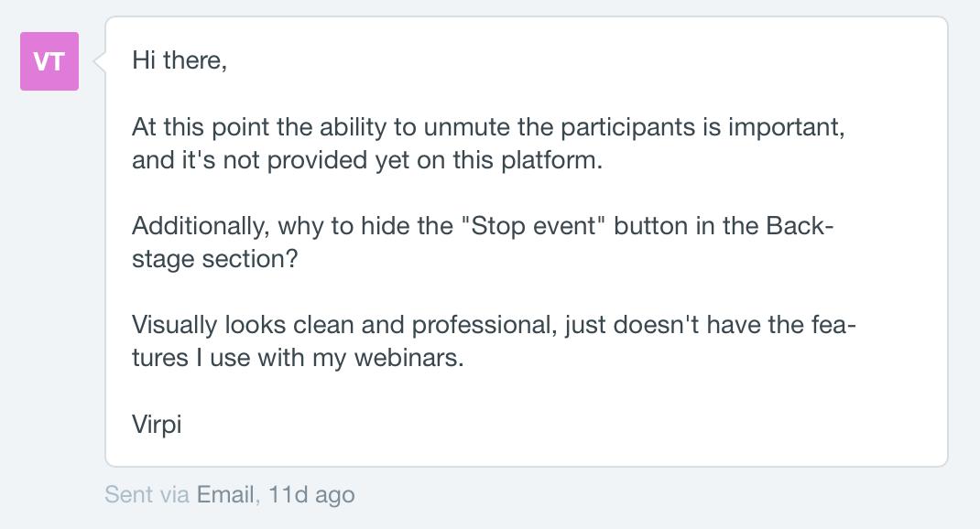The width and height of the screenshot is (980, 529).
Task: Click the Virpi signature text
Action: click(x=157, y=425)
